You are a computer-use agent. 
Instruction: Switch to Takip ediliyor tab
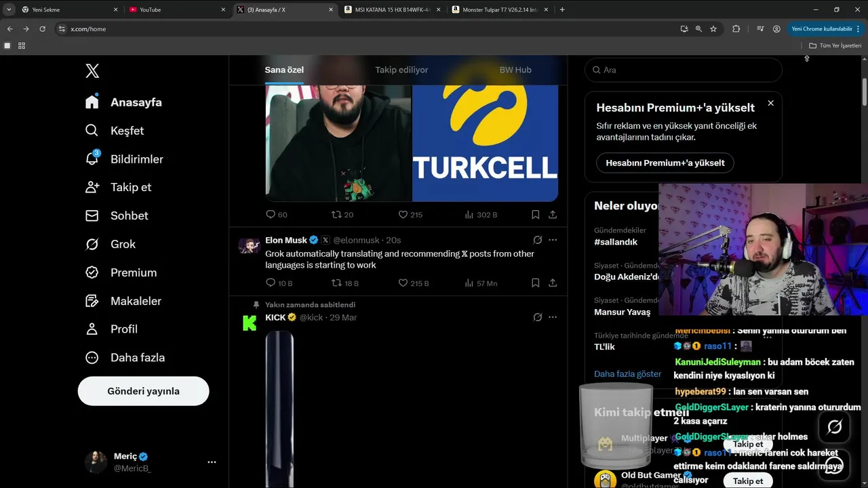click(401, 70)
